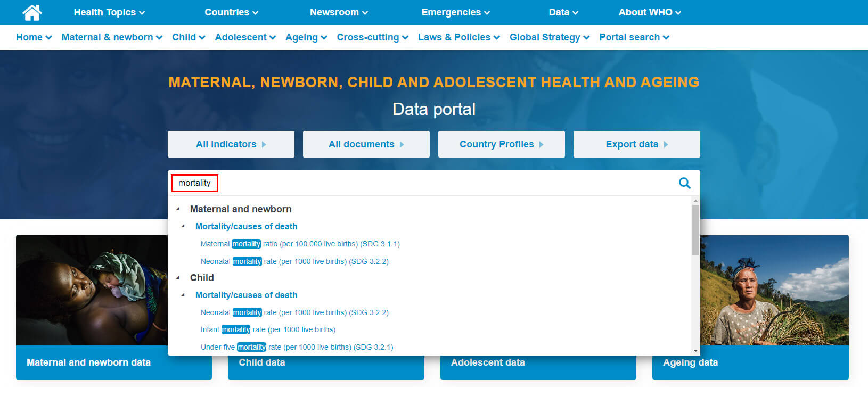Expand the Laws & Policies submenu
This screenshot has width=868, height=396.
(x=459, y=37)
